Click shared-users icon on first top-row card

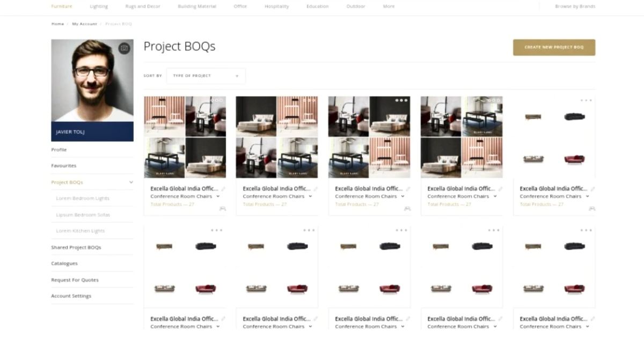[223, 208]
